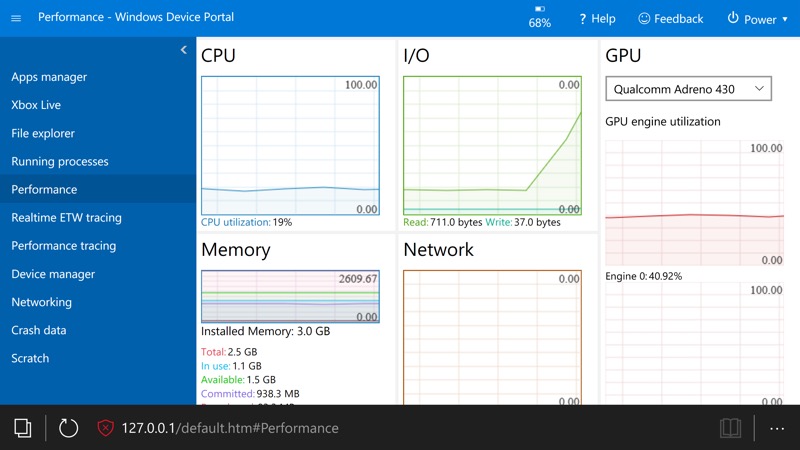Open the browser more options ellipsis
Viewport: 800px width, 450px height.
(x=777, y=429)
